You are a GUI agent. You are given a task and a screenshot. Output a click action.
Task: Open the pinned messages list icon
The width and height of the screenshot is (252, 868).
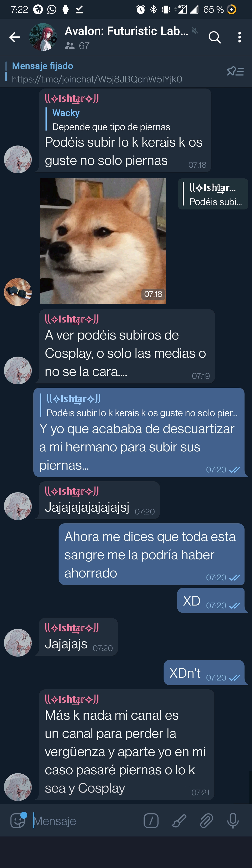(x=235, y=71)
